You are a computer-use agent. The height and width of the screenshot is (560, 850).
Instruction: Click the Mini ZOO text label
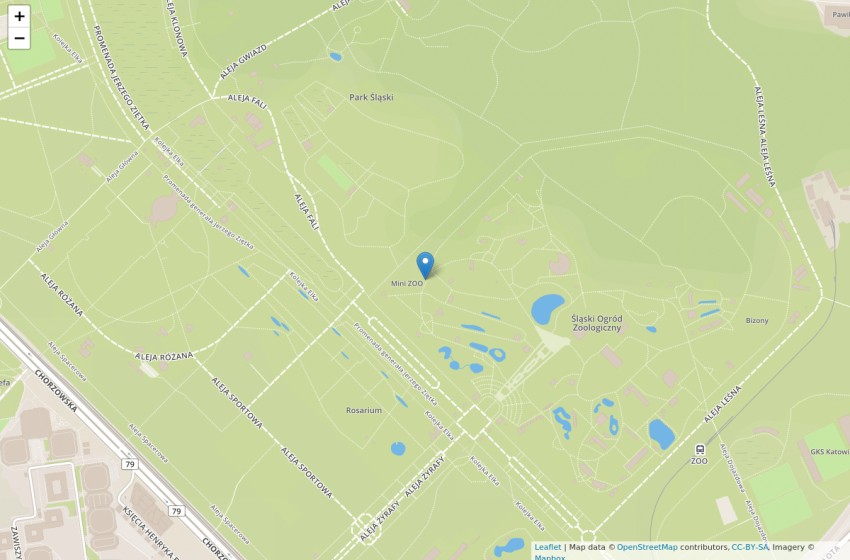click(x=407, y=284)
